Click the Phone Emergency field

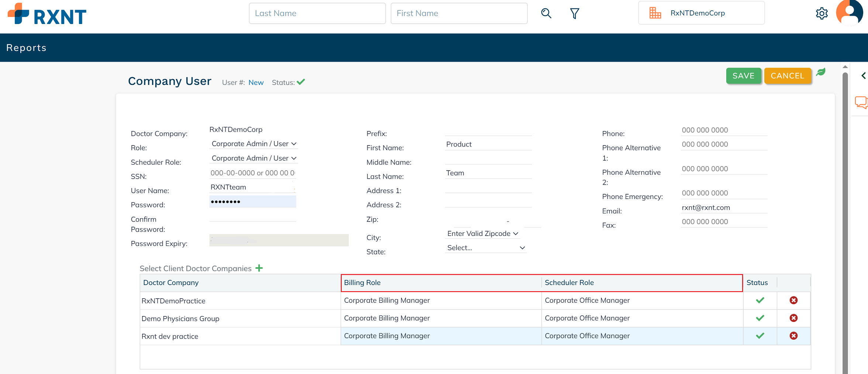point(724,193)
